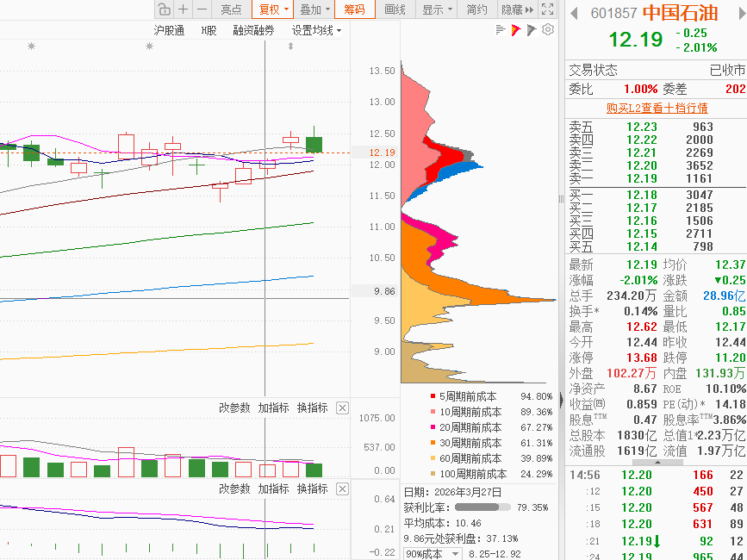Viewport: 747px width, 560px height.
Task: Expand hidden toolbar via 隐藏 arrows
Action: pyautogui.click(x=517, y=9)
